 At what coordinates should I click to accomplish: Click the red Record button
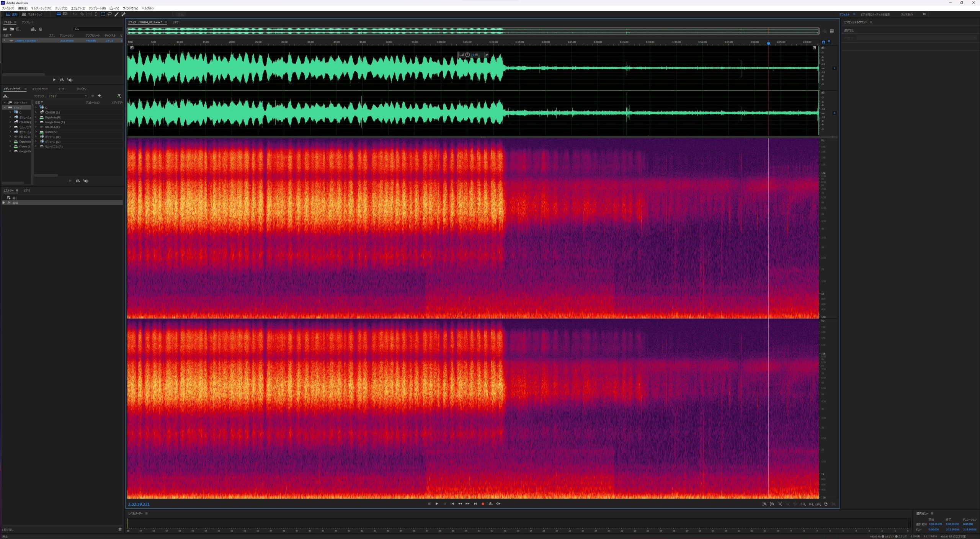click(x=483, y=504)
